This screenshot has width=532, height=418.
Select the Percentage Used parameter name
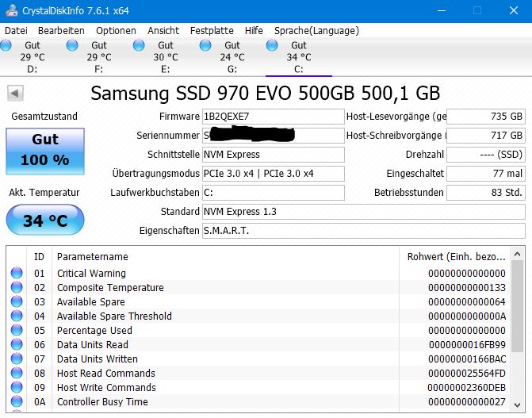point(94,331)
